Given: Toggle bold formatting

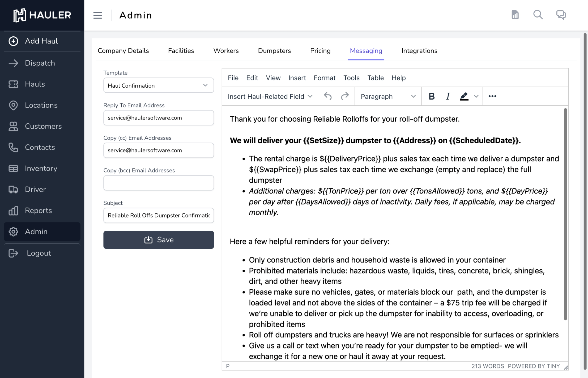Looking at the screenshot, I should pos(432,96).
